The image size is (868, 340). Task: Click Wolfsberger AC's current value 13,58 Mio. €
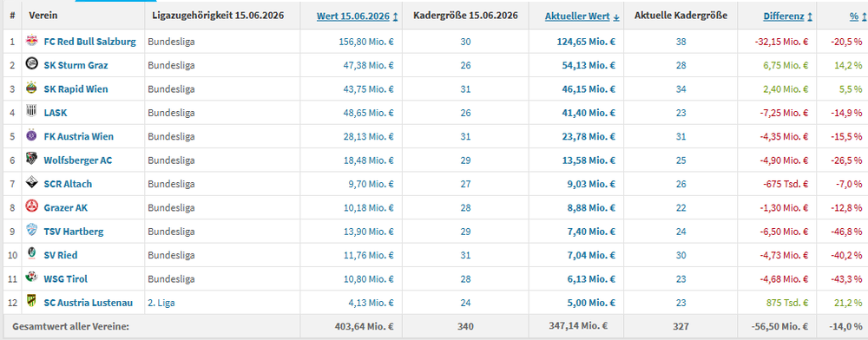click(x=589, y=160)
